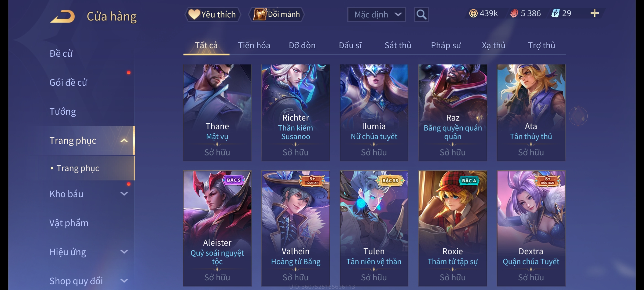
Task: Expand Shop quy đổi section
Action: pyautogui.click(x=124, y=281)
